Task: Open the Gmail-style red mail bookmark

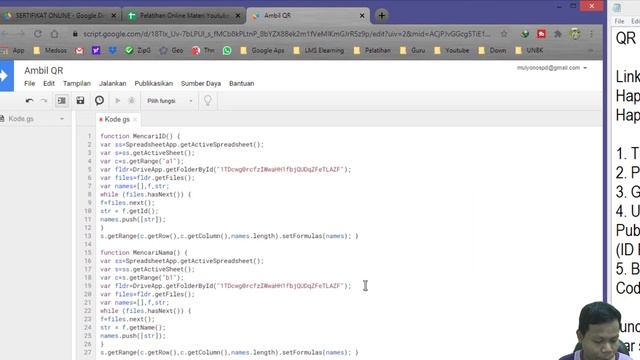Action: 79,51
